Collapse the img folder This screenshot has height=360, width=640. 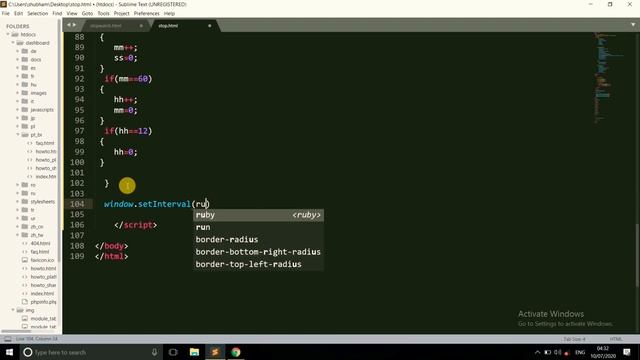pos(13,310)
